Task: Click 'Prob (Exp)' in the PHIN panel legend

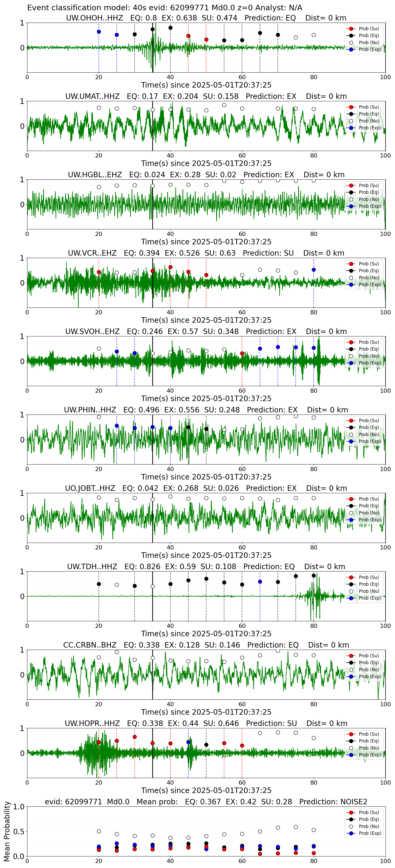Action: coord(370,441)
